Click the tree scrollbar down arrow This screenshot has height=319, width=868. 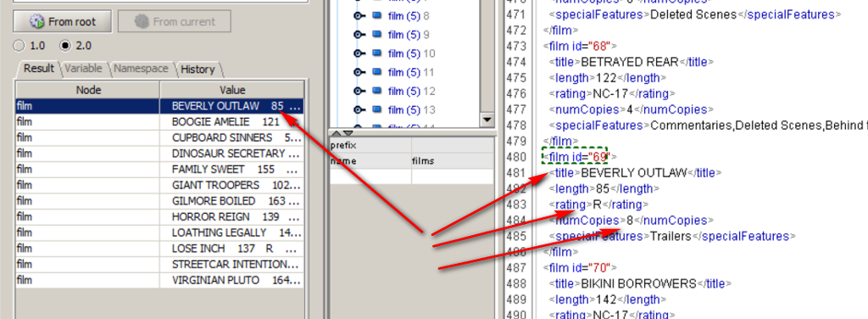[487, 120]
